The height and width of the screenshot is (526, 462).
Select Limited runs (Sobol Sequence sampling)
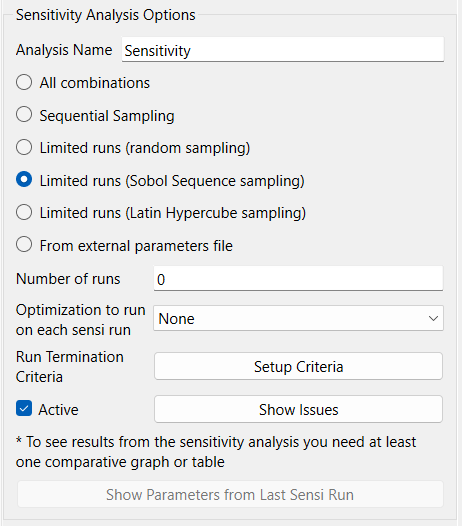coord(24,180)
